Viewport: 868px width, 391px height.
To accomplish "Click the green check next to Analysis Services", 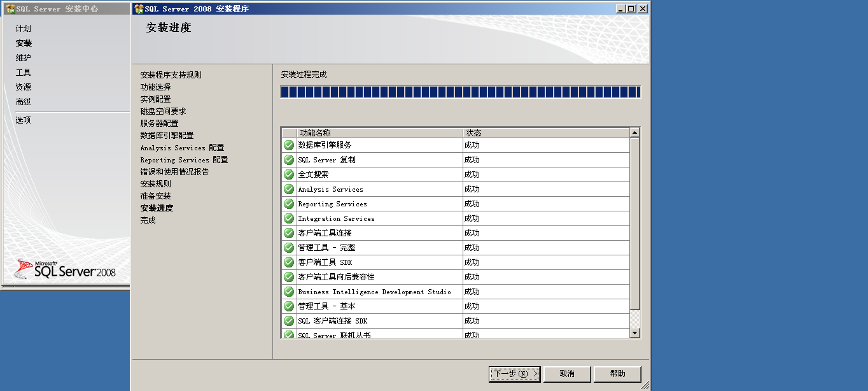I will tap(288, 189).
